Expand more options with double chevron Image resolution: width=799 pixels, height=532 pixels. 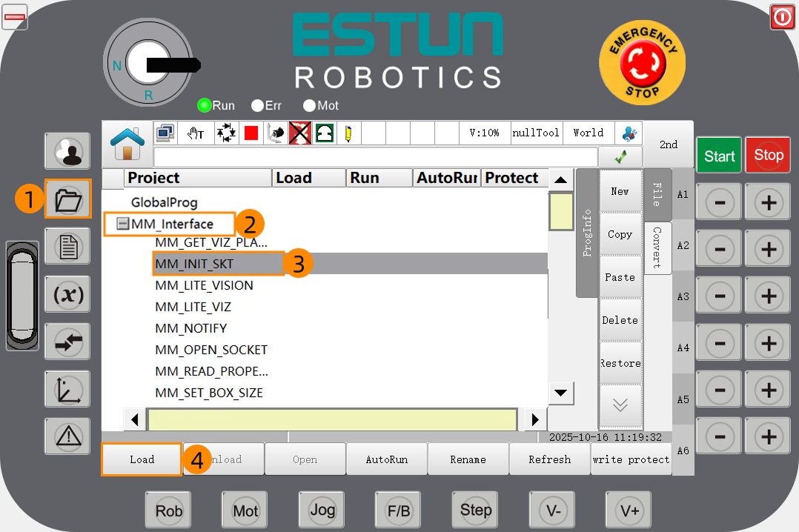(x=620, y=405)
